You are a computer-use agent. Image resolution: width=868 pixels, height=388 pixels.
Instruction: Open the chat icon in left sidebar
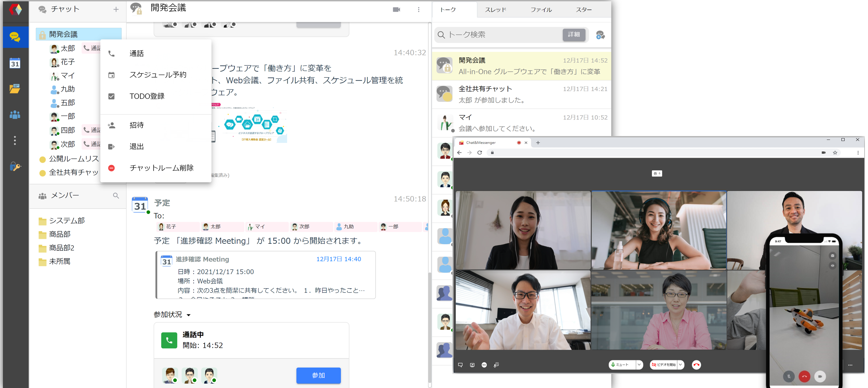[15, 37]
